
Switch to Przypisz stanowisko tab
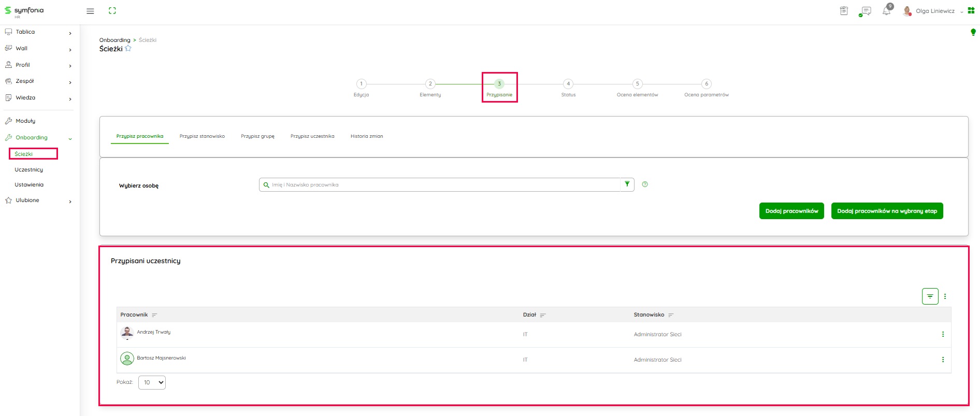click(x=202, y=136)
